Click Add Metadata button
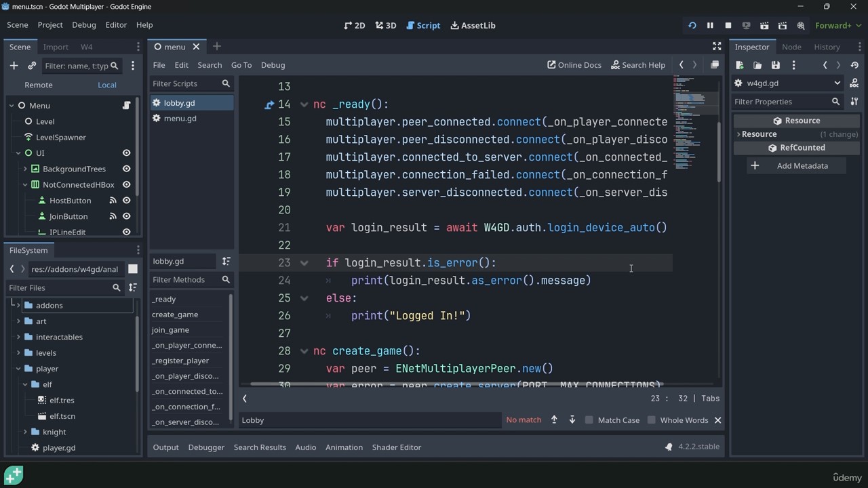This screenshot has width=868, height=488. point(796,166)
